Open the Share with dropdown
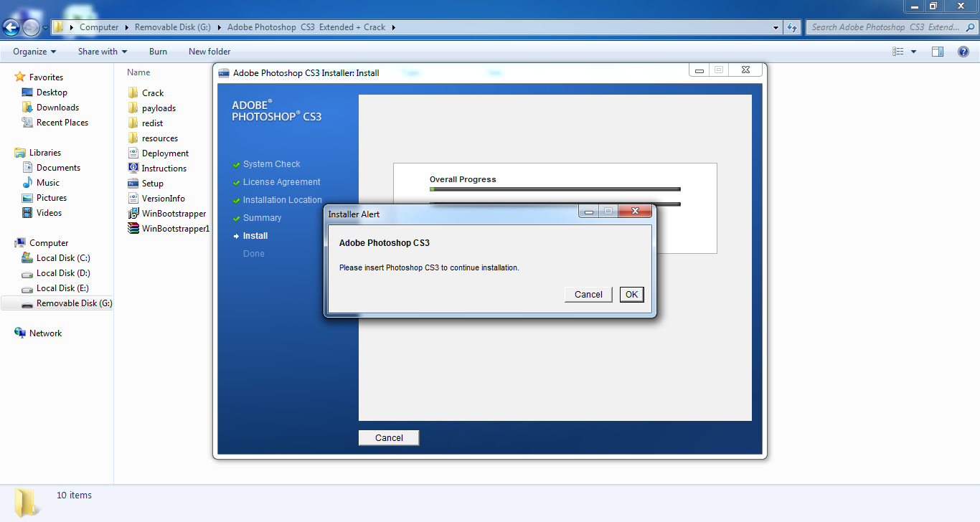 (x=103, y=52)
